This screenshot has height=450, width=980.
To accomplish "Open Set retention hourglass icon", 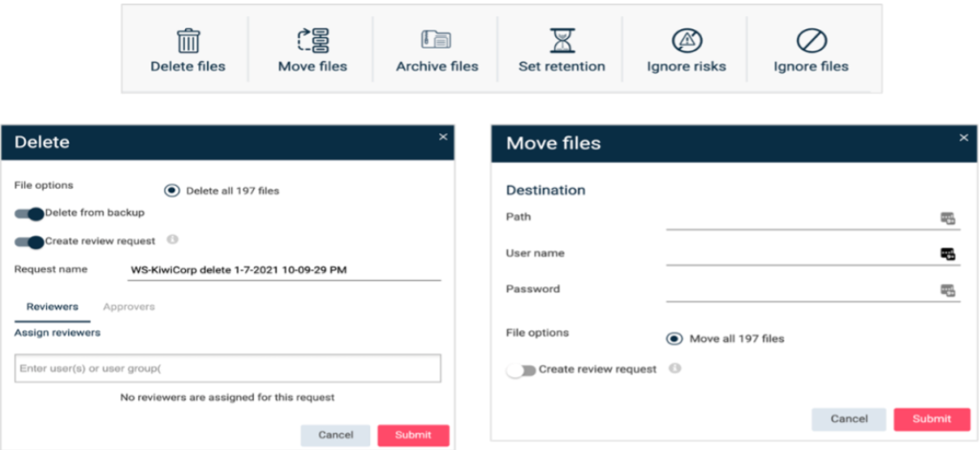I will [x=561, y=41].
